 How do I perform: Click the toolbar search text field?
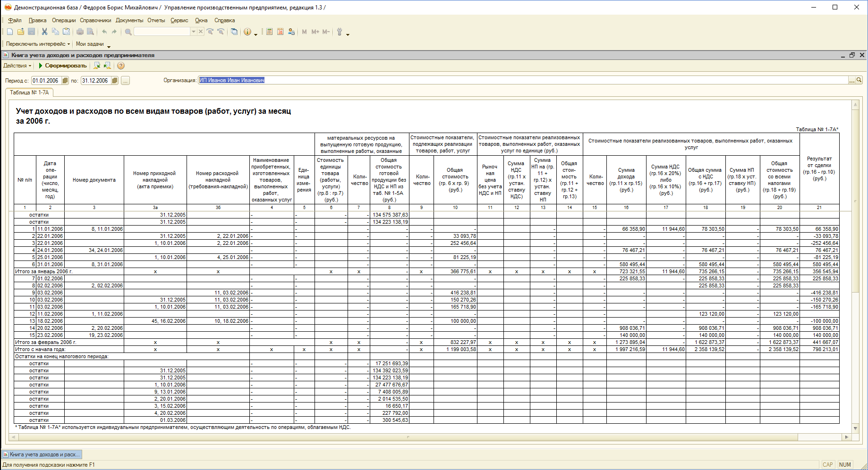[162, 32]
